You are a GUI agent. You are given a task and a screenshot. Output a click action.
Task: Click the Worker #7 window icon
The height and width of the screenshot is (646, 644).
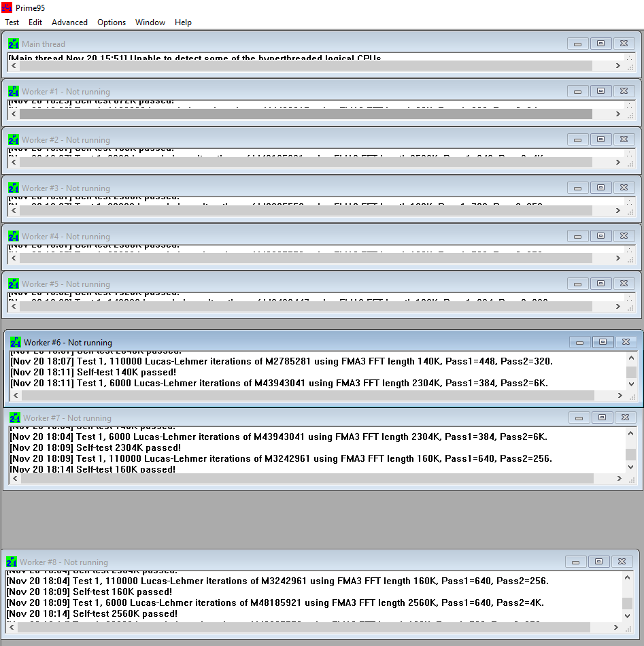click(14, 418)
